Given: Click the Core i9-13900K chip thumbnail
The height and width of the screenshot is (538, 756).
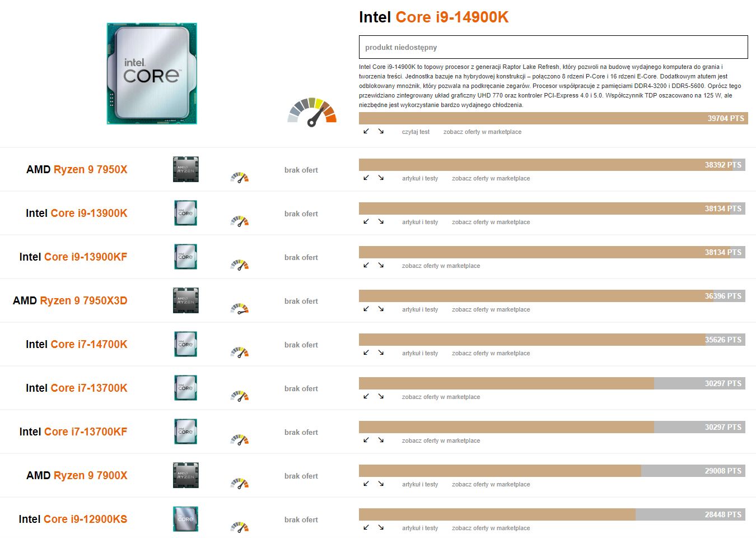Looking at the screenshot, I should [186, 213].
